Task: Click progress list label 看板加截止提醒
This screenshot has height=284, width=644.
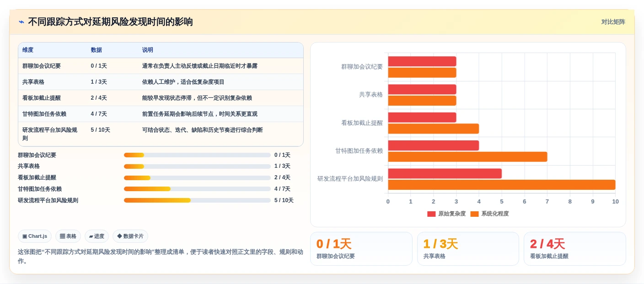Action: [37, 177]
